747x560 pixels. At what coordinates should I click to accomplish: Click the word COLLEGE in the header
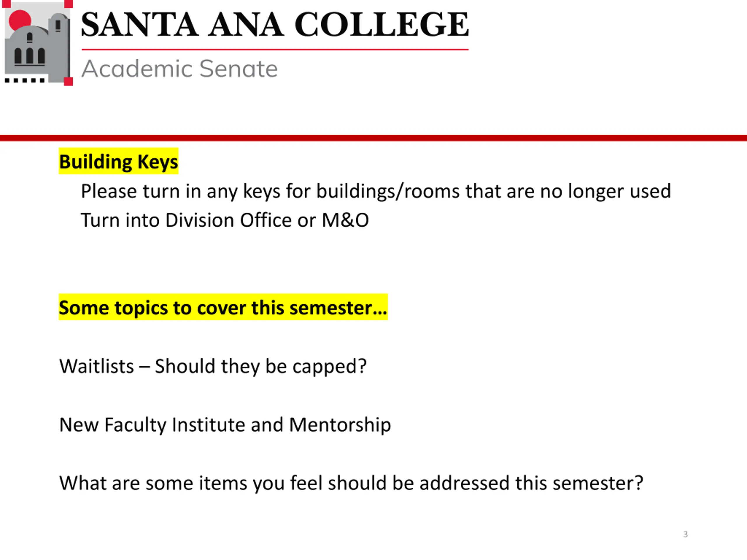point(382,24)
